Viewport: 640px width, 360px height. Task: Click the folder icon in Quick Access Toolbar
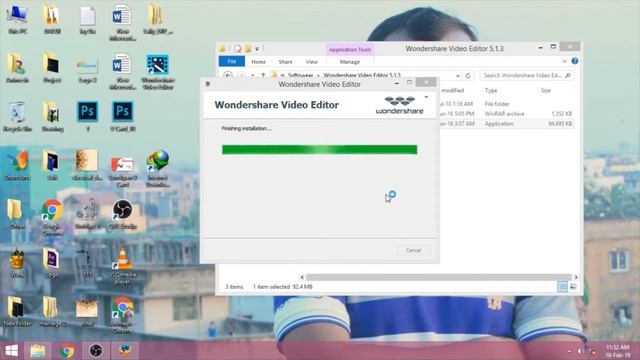222,49
